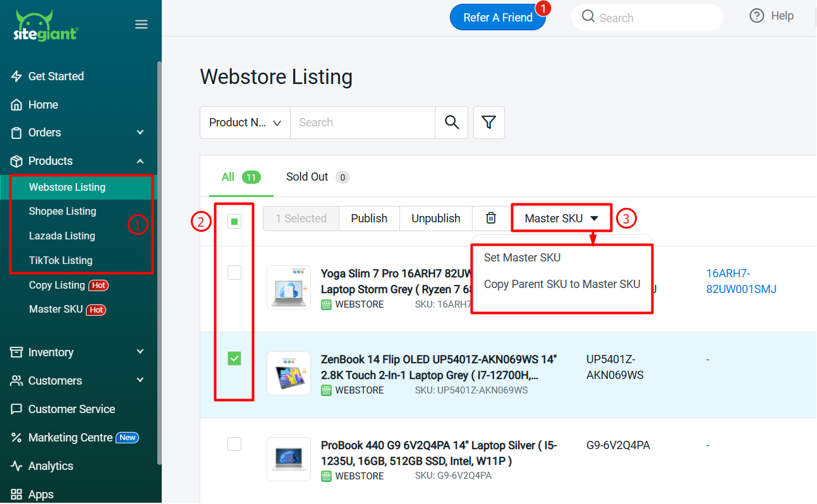Click the magnifier search button beside the search field
Image resolution: width=817 pixels, height=504 pixels.
coord(451,123)
